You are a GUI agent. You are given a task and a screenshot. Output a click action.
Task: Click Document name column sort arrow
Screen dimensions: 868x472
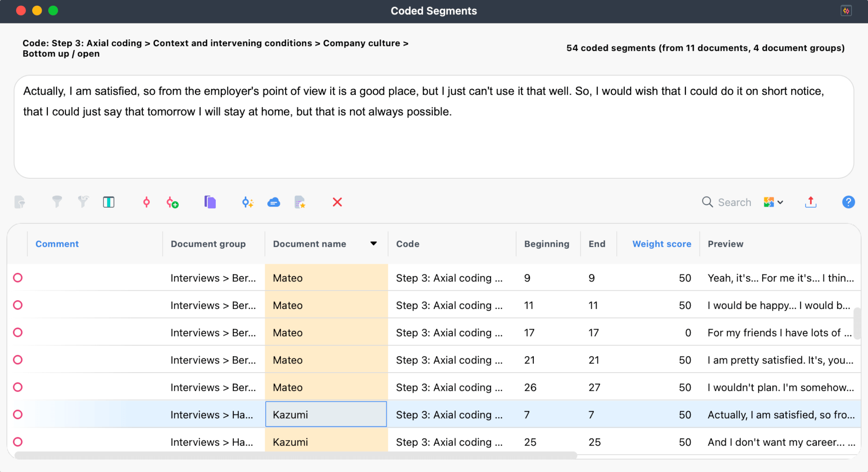tap(373, 244)
